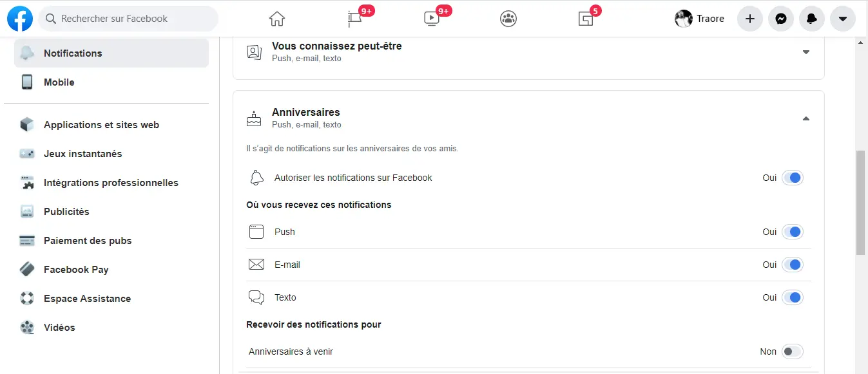Select Mobile in the settings sidebar

[x=111, y=82]
